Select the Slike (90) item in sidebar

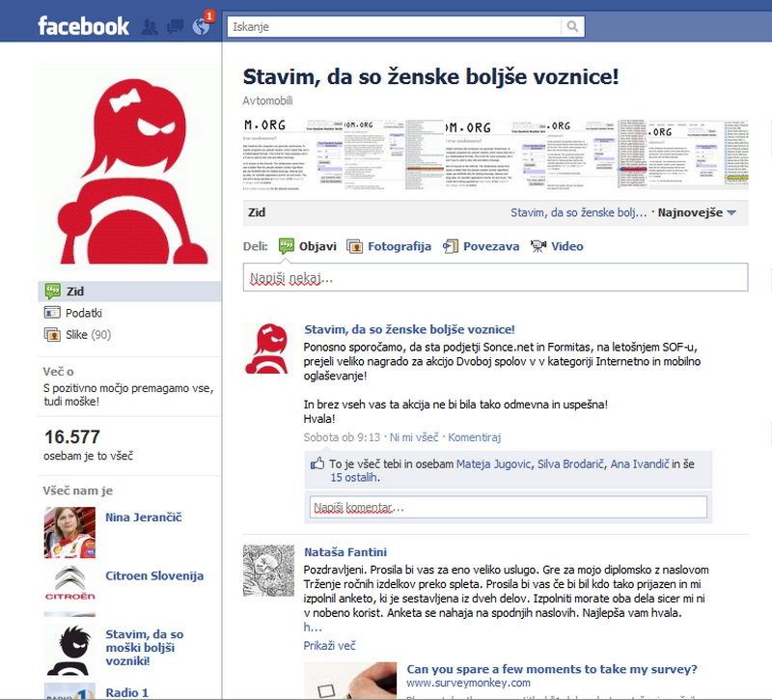click(129, 334)
